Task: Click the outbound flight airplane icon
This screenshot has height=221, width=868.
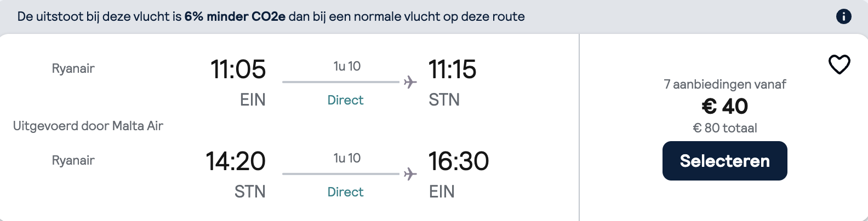Action: 410,82
